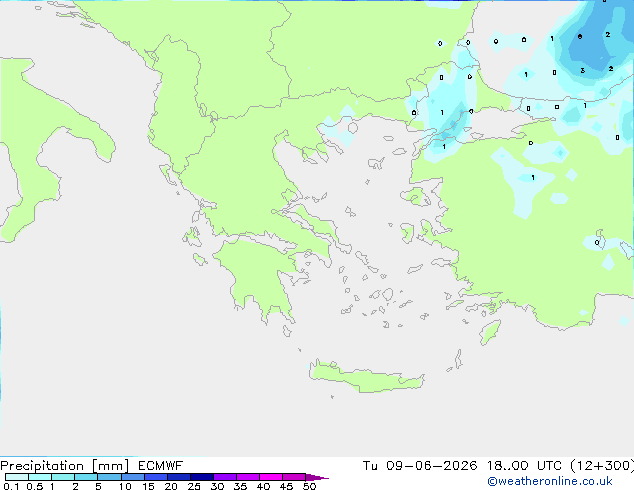Click the 'ECMWF' model label
This screenshot has height=490, width=634.
161,466
